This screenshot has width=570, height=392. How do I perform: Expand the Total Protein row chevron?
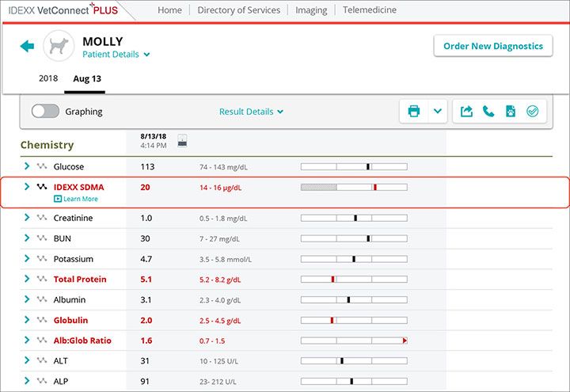point(27,279)
